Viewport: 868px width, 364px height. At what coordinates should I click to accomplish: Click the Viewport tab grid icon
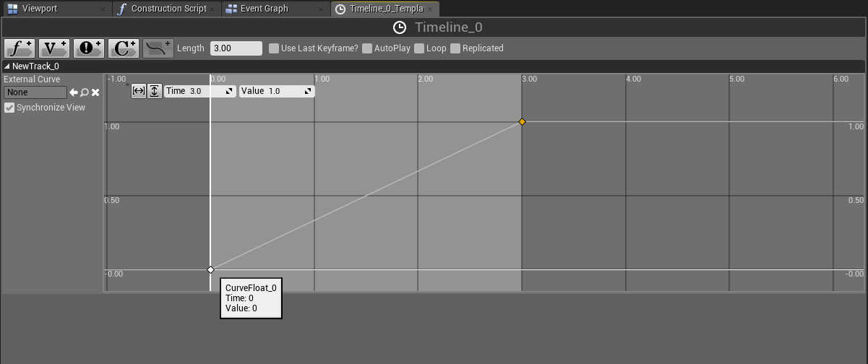tap(12, 9)
